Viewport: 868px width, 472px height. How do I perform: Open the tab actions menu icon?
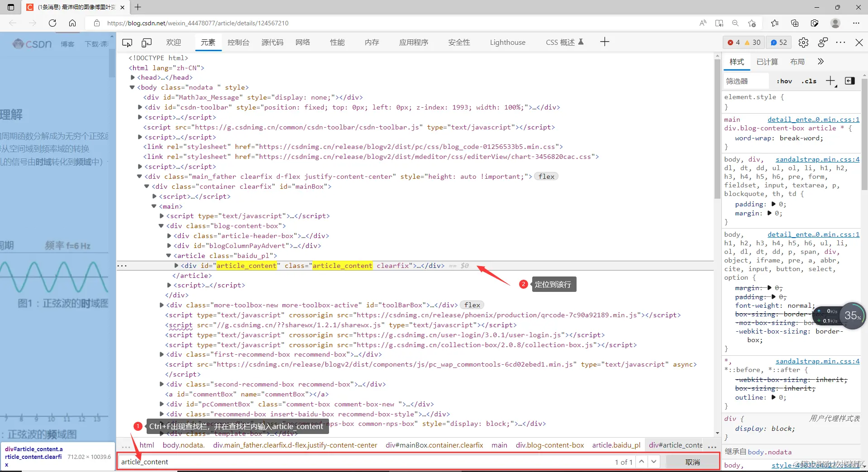11,7
